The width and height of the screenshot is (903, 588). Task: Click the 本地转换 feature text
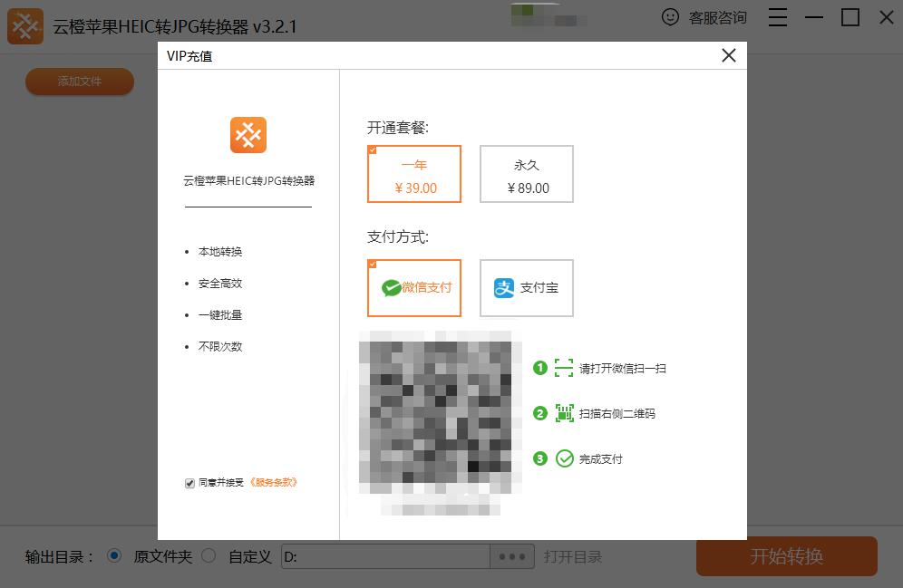pyautogui.click(x=220, y=252)
